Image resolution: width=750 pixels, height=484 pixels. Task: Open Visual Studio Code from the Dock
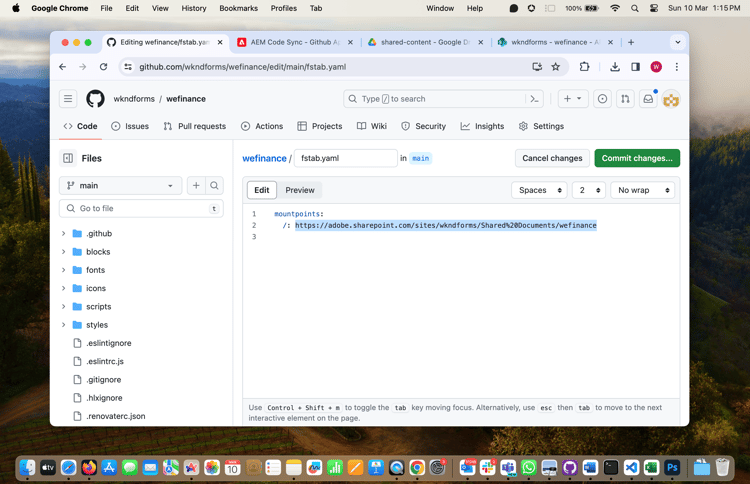pos(631,467)
